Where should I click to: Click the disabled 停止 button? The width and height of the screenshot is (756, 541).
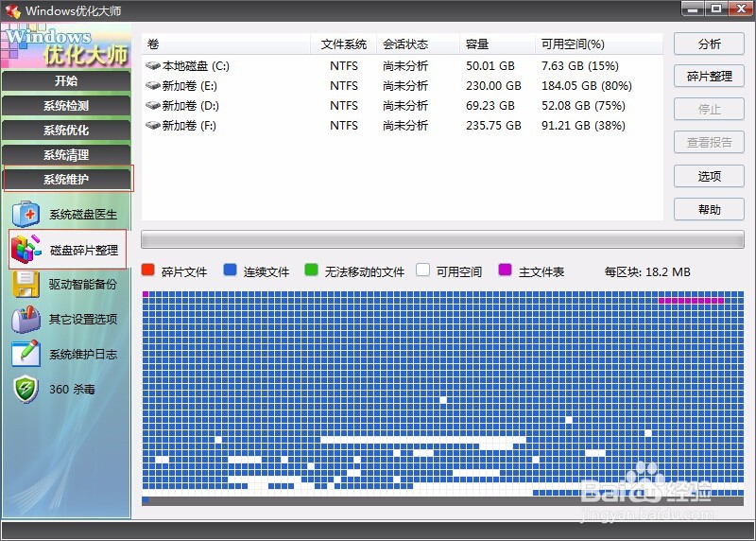click(x=709, y=110)
